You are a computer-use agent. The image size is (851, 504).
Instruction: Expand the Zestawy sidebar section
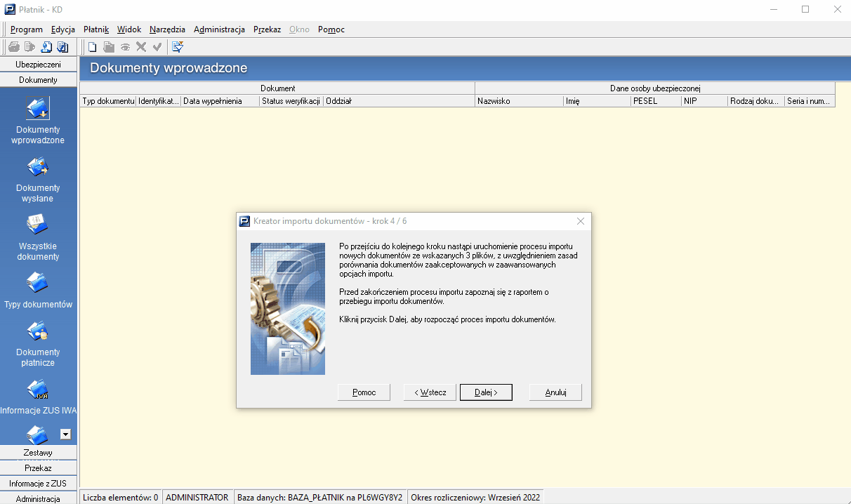pyautogui.click(x=38, y=453)
